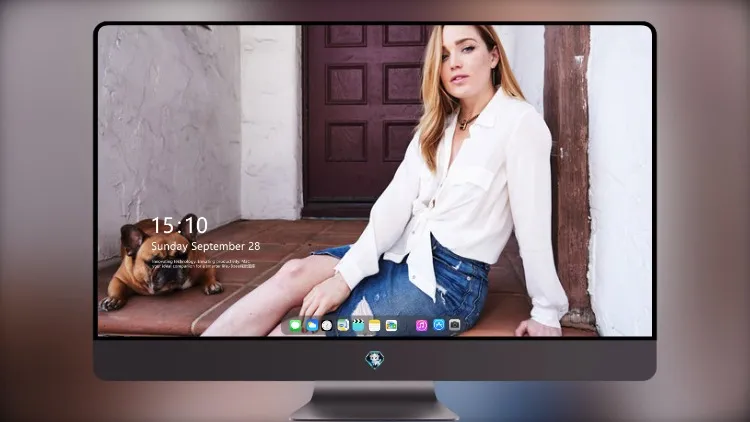Click the Sunday September 28 date

(206, 246)
